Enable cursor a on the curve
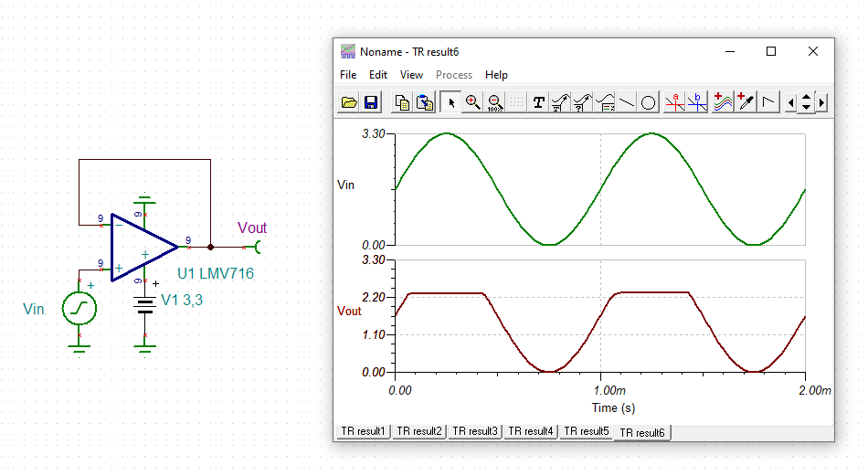868x476 pixels. (x=675, y=102)
